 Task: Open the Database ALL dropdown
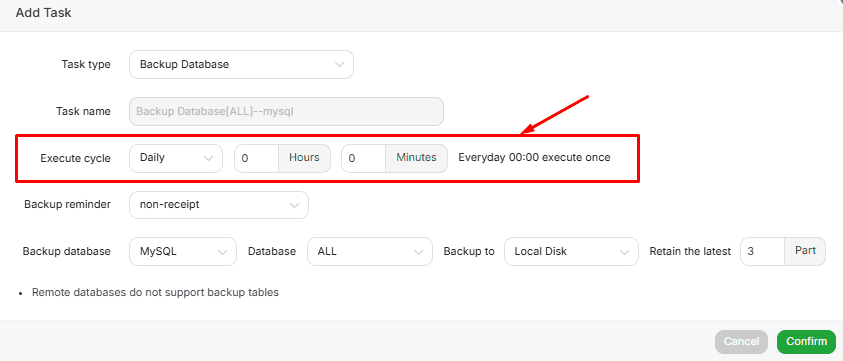[370, 251]
